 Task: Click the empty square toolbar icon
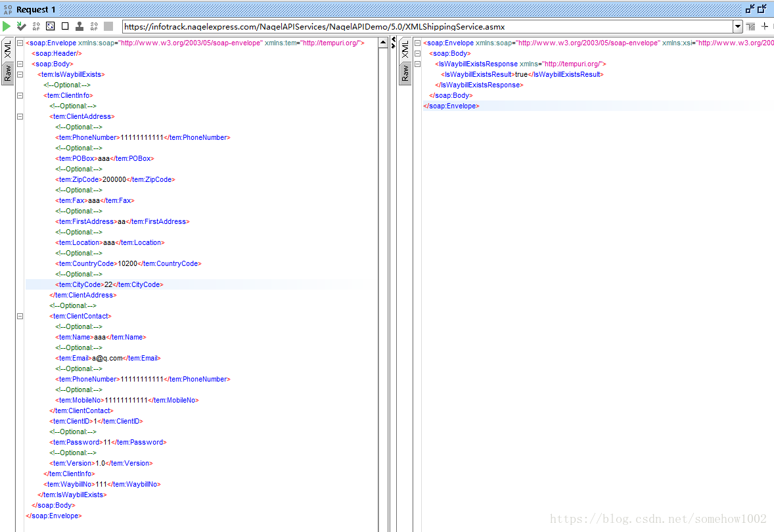tap(64, 26)
